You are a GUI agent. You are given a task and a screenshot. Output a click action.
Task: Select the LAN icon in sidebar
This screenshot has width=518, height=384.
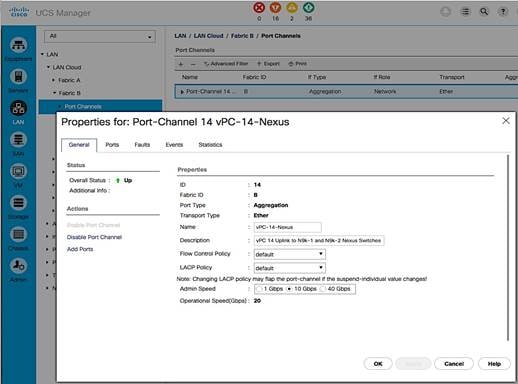click(x=18, y=108)
